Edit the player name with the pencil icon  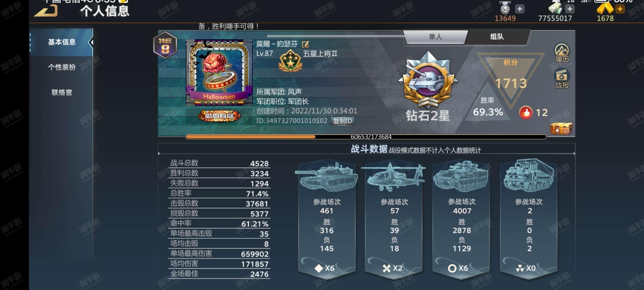(305, 44)
